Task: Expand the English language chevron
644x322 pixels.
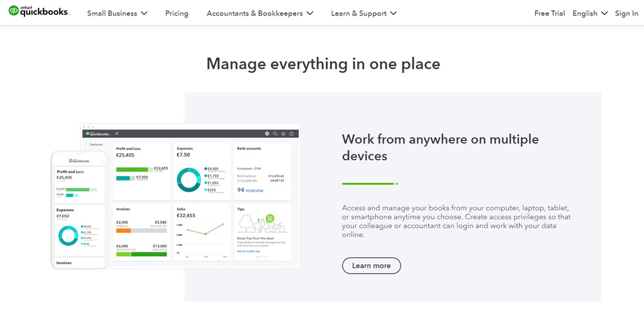Action: point(604,13)
